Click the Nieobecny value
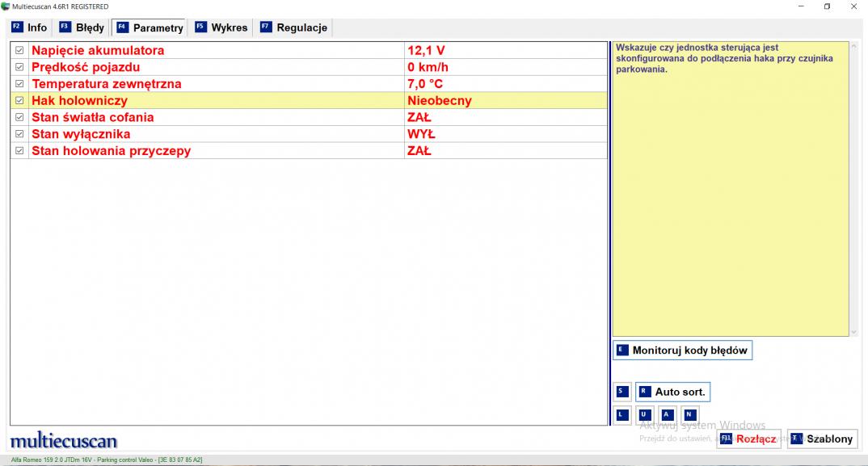The width and height of the screenshot is (868, 466). (x=440, y=100)
